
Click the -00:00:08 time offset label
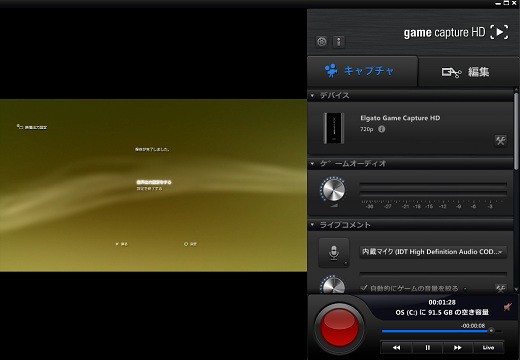point(473,326)
